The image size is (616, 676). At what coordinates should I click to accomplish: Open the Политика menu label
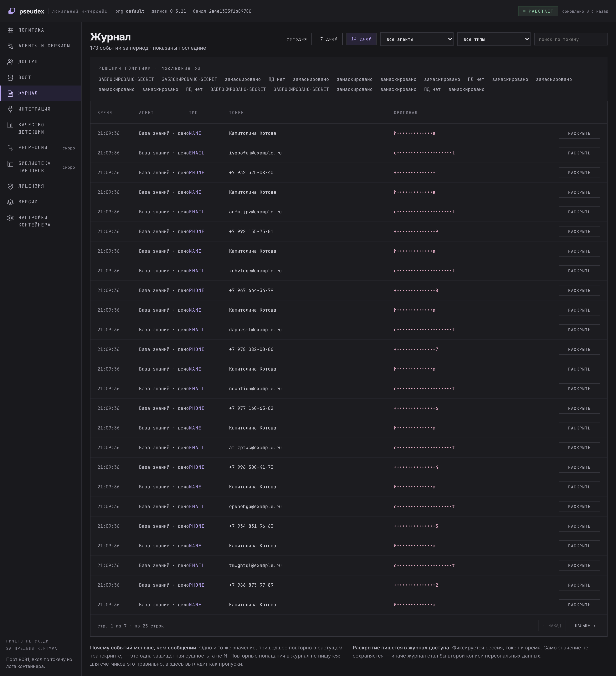point(31,30)
